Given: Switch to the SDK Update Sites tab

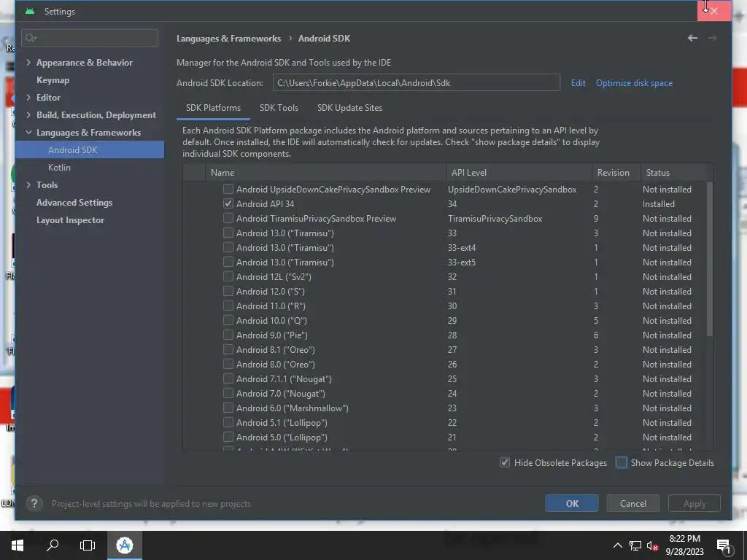Looking at the screenshot, I should pos(349,108).
